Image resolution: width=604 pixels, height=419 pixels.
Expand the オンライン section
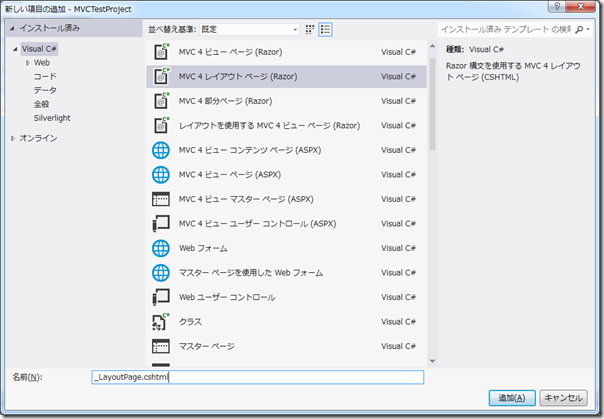coord(13,138)
